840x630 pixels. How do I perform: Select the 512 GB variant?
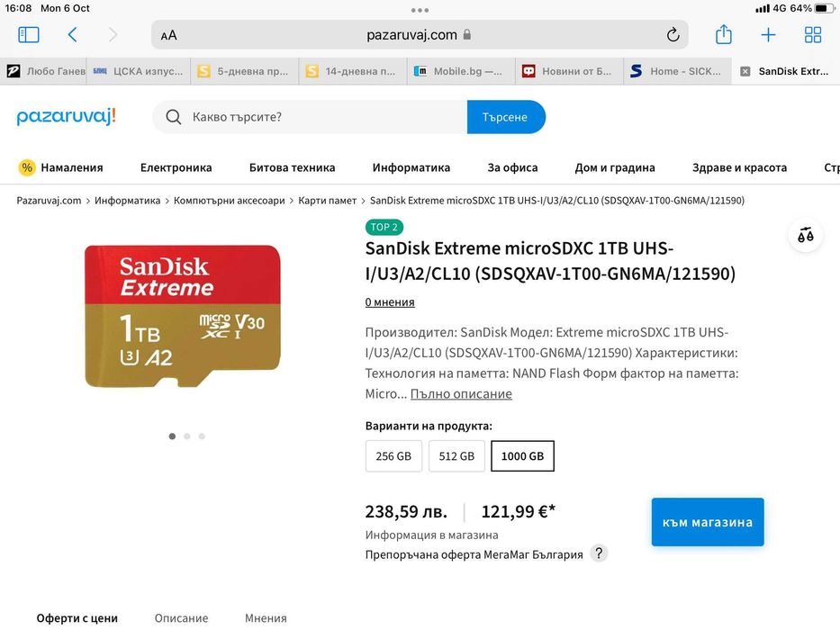[457, 456]
